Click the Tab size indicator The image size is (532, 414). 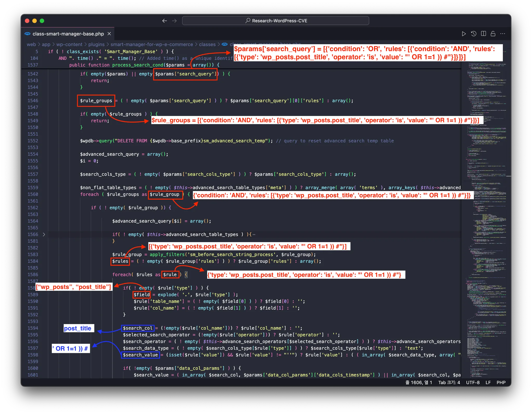[x=449, y=383]
